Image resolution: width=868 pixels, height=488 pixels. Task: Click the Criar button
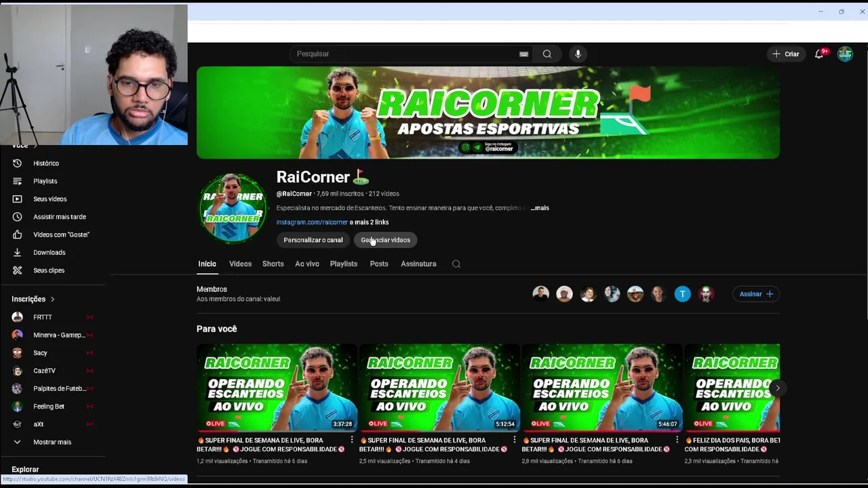[x=786, y=54]
